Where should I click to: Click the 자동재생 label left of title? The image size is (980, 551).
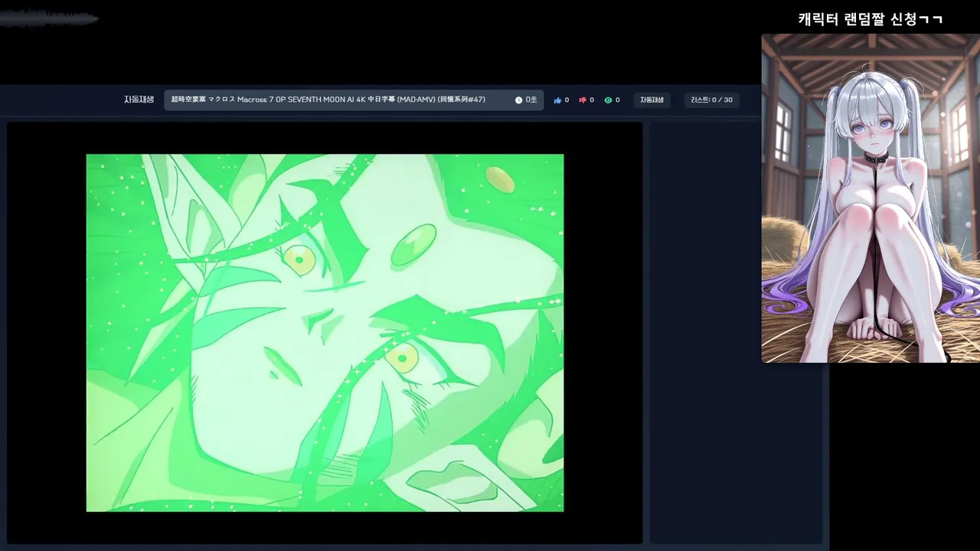139,99
